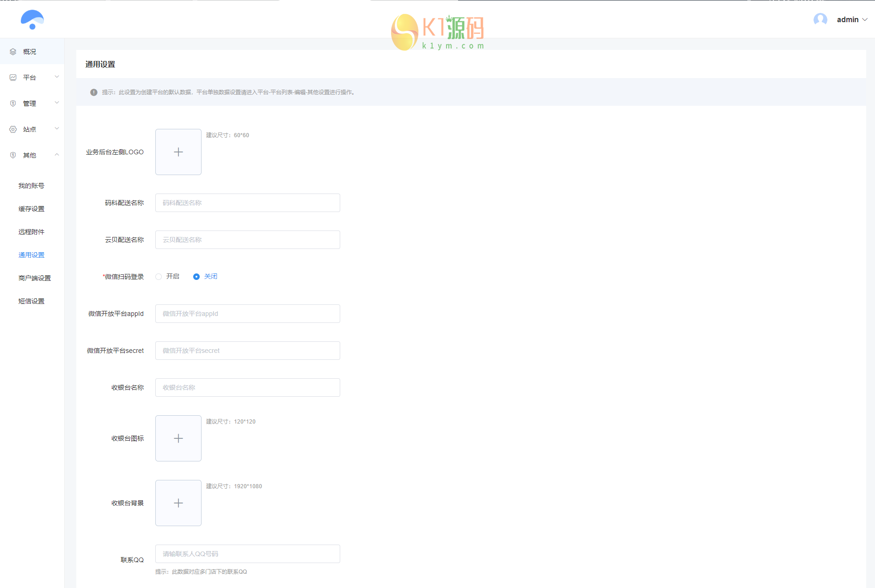This screenshot has width=875, height=588.
Task: Go to 我的账号 submenu
Action: pyautogui.click(x=31, y=186)
